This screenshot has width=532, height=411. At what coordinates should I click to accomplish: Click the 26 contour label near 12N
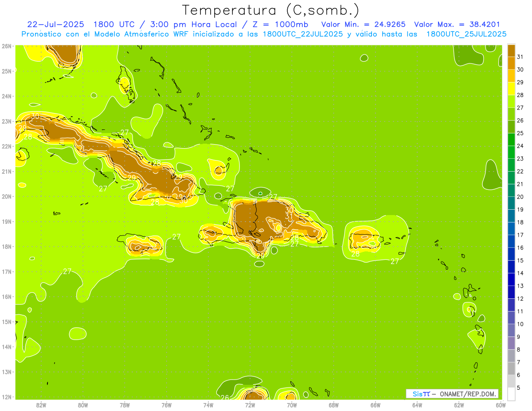(x=225, y=397)
